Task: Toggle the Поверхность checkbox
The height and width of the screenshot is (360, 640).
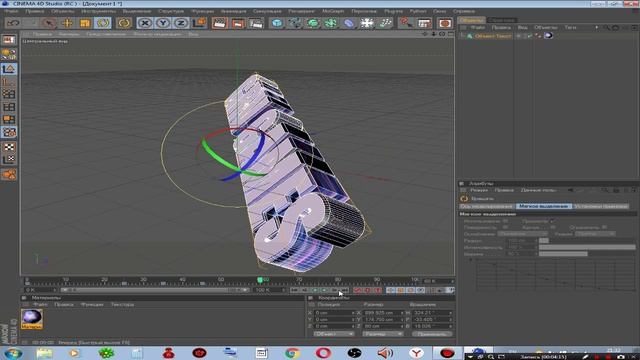Action: [x=505, y=227]
